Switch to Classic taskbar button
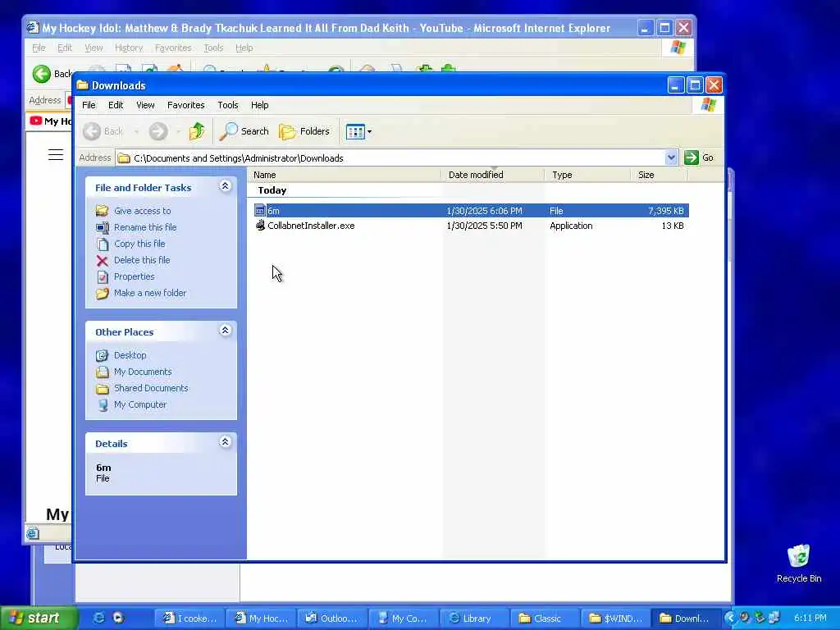The image size is (840, 630). [546, 619]
